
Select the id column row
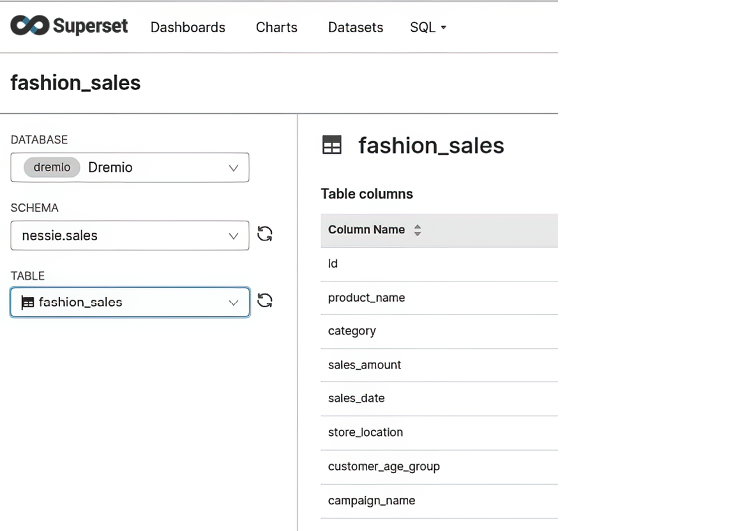coord(439,264)
